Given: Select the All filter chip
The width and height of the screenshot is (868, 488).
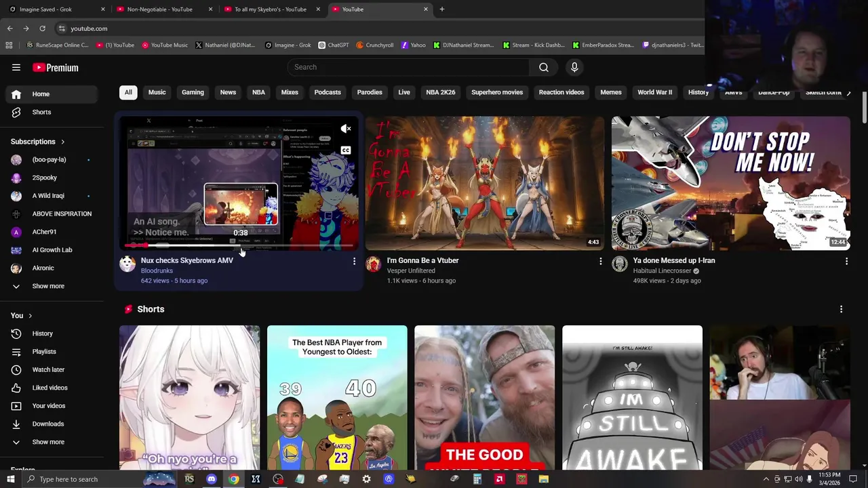Looking at the screenshot, I should [x=128, y=92].
